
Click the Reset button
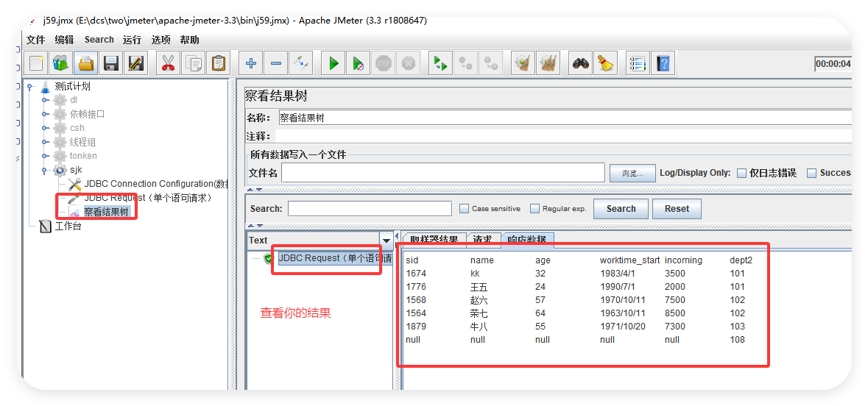pyautogui.click(x=677, y=209)
